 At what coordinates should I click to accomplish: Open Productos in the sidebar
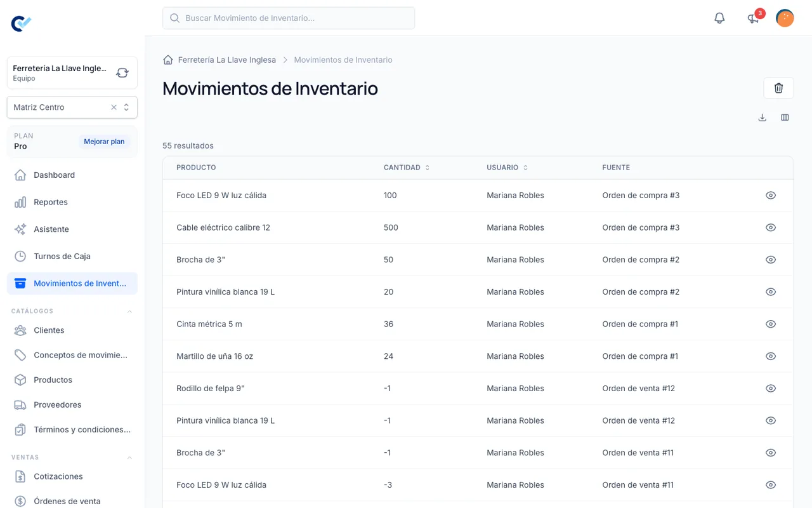72,380
